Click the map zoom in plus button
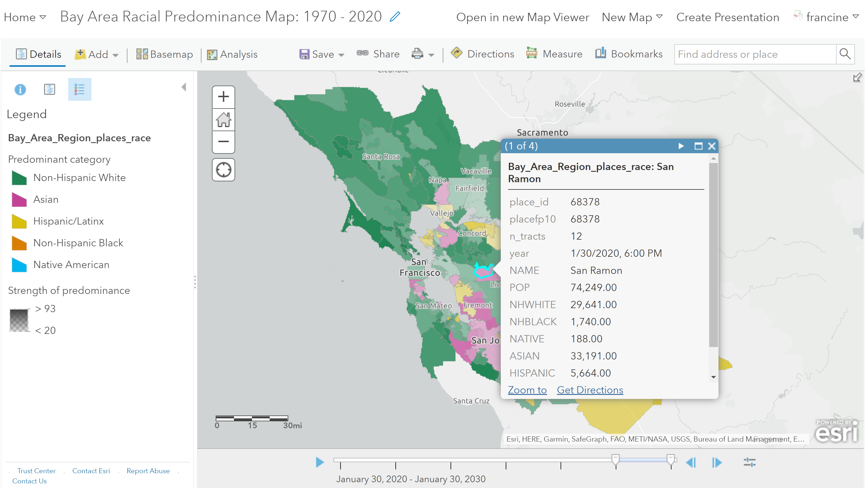Image resolution: width=868 pixels, height=488 pixels. (223, 97)
